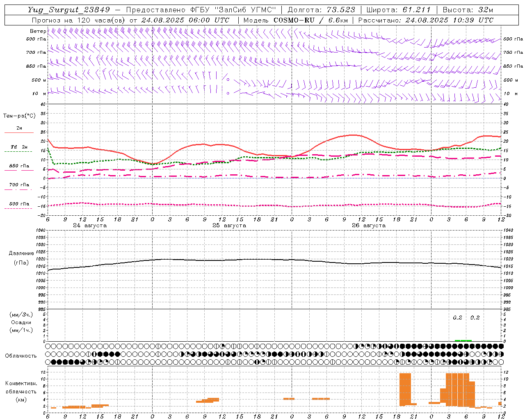
Task: Click the tall orange convective bar on 26 августа evening
Action: click(x=405, y=389)
